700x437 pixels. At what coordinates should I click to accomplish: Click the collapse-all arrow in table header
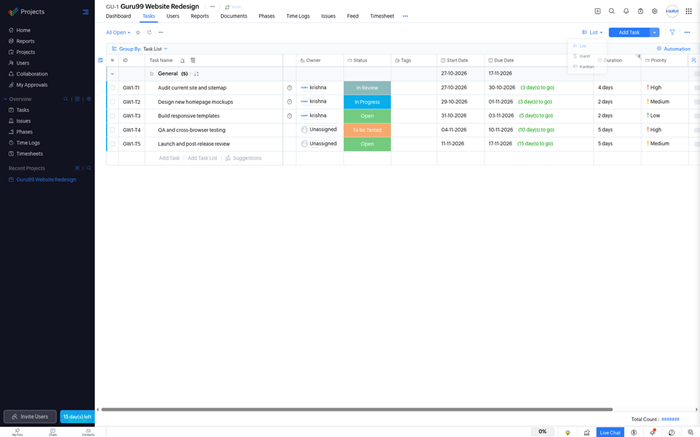[112, 60]
